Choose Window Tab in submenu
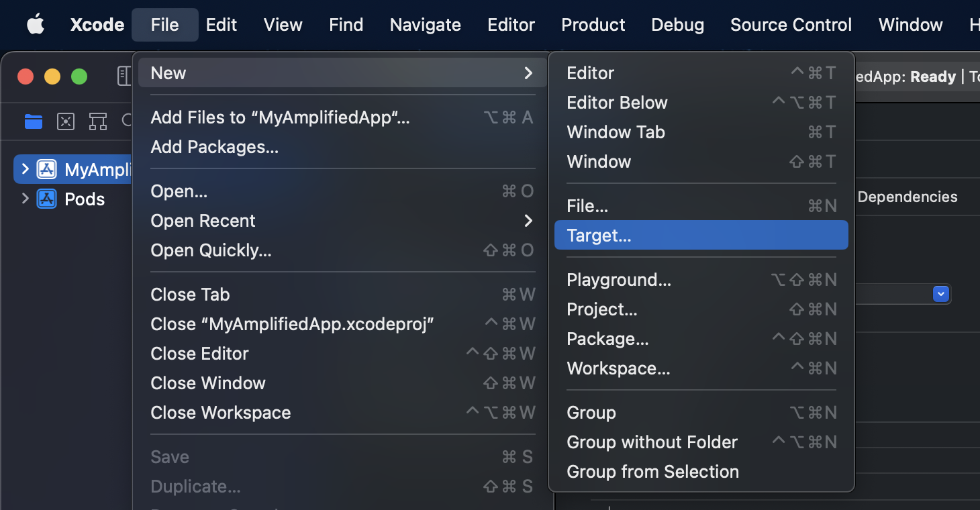 click(701, 132)
